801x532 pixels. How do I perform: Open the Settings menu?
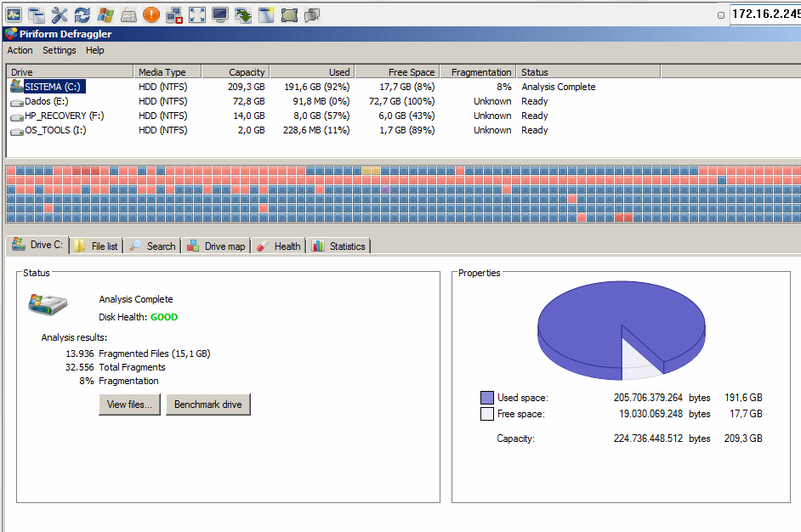point(60,50)
